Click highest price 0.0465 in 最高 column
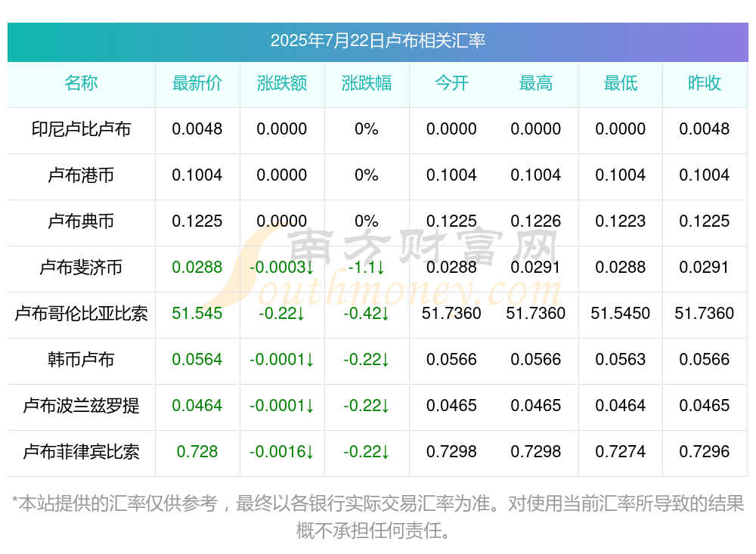The image size is (756, 554). point(536,406)
